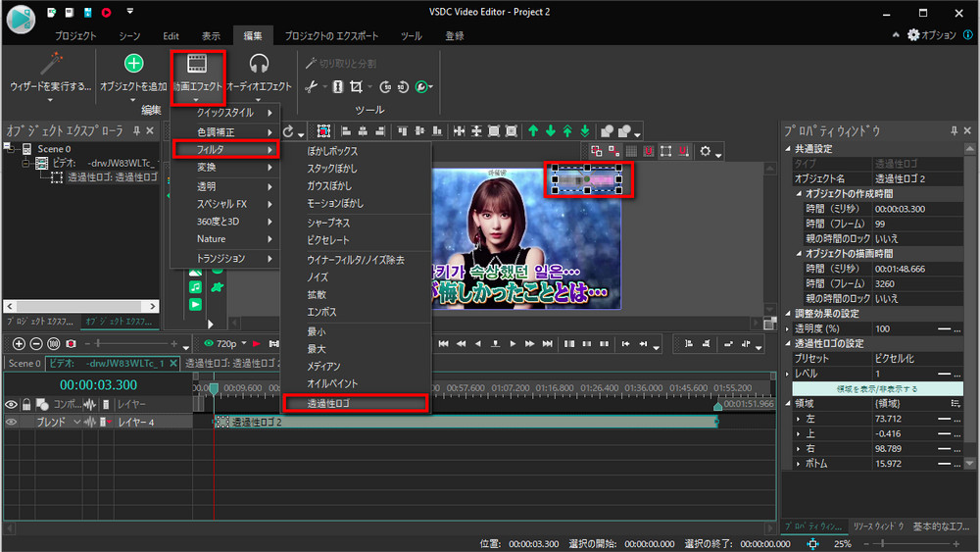
Task: Open the preview gear settings icon
Action: 706,151
